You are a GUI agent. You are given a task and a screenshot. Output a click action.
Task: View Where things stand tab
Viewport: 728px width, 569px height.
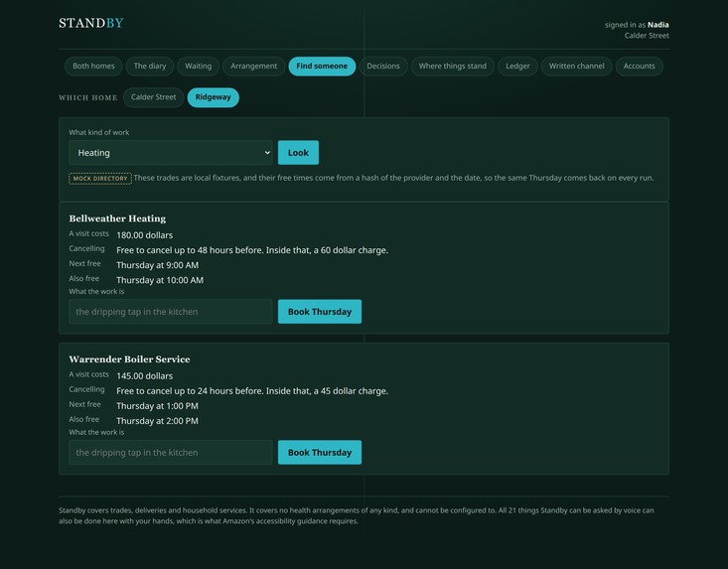click(453, 66)
